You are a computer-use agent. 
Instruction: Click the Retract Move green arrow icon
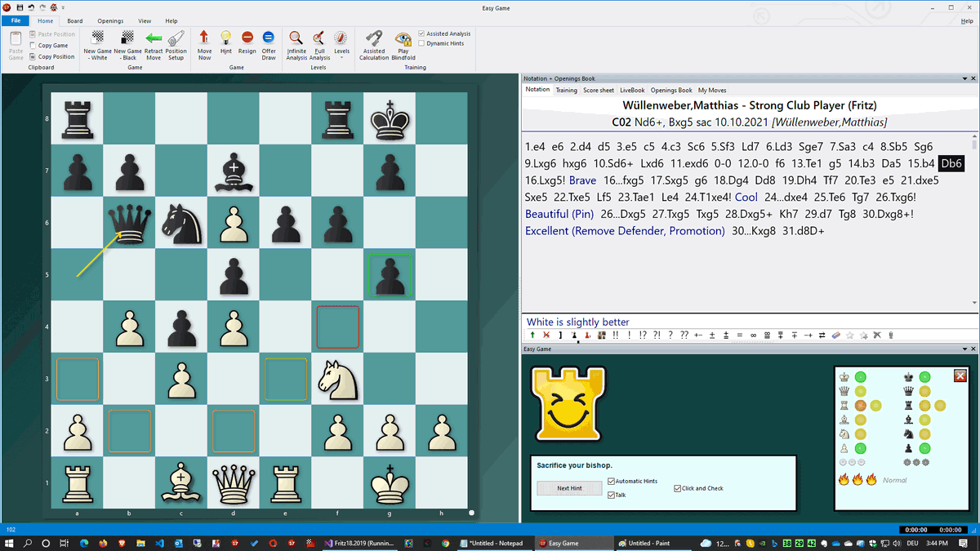pos(154,38)
